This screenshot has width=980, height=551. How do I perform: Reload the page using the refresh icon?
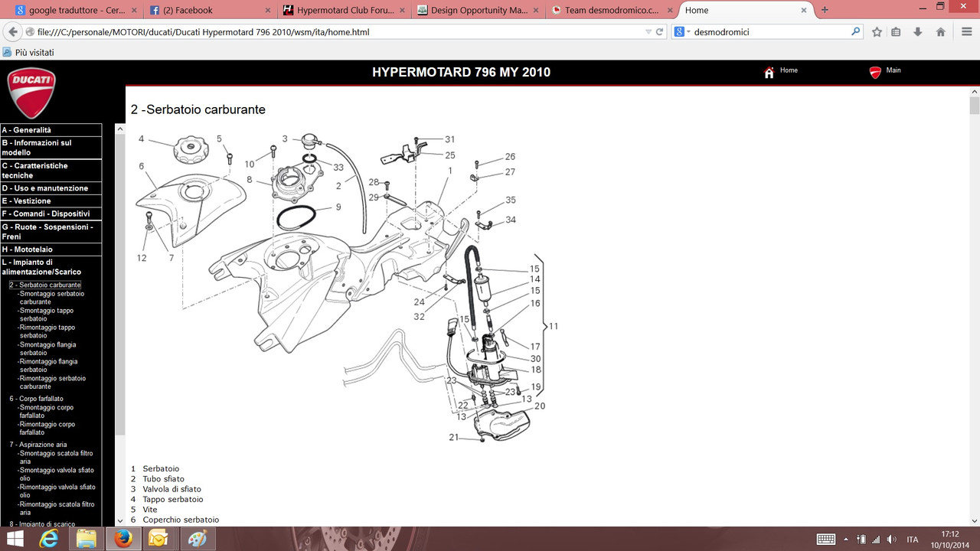(659, 32)
